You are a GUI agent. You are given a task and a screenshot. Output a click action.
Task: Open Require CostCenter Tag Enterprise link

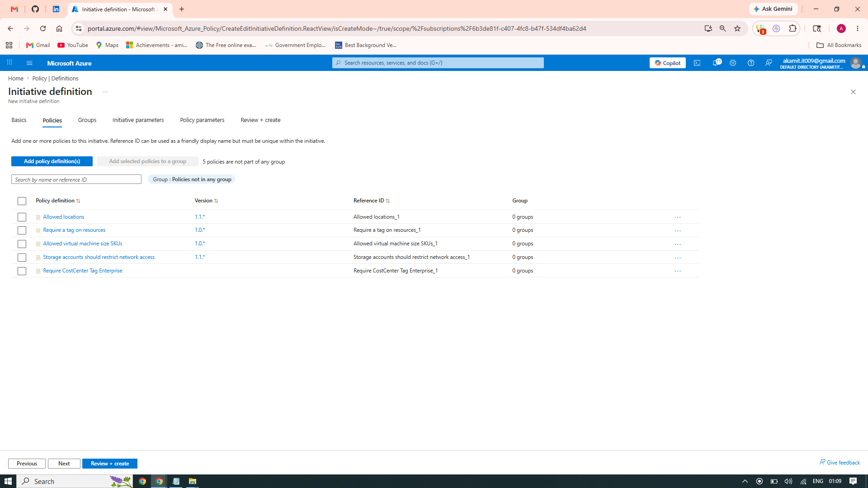tap(83, 271)
